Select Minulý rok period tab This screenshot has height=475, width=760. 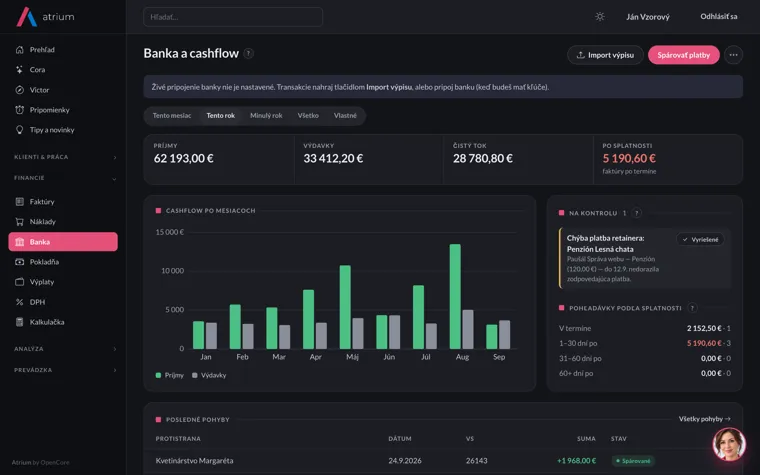266,115
